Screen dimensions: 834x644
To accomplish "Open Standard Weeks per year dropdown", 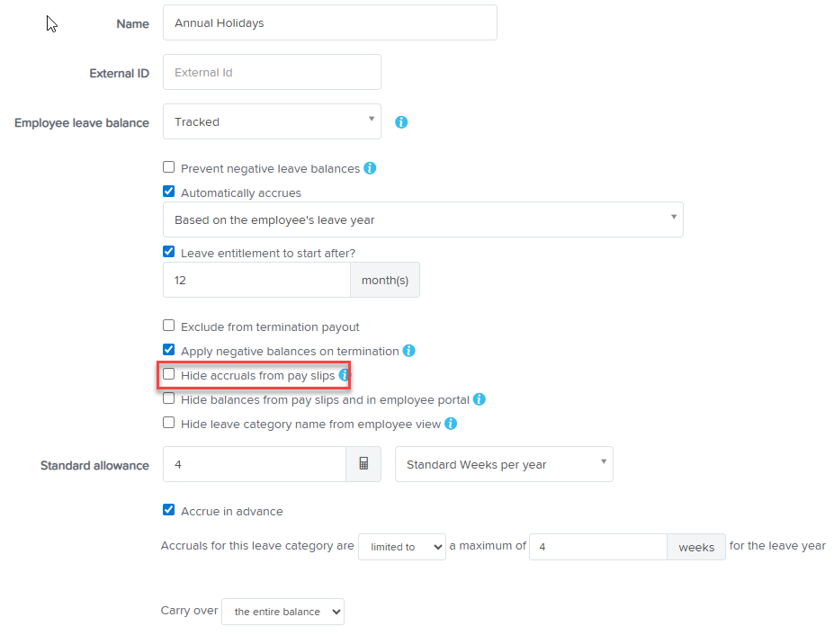I will click(504, 464).
